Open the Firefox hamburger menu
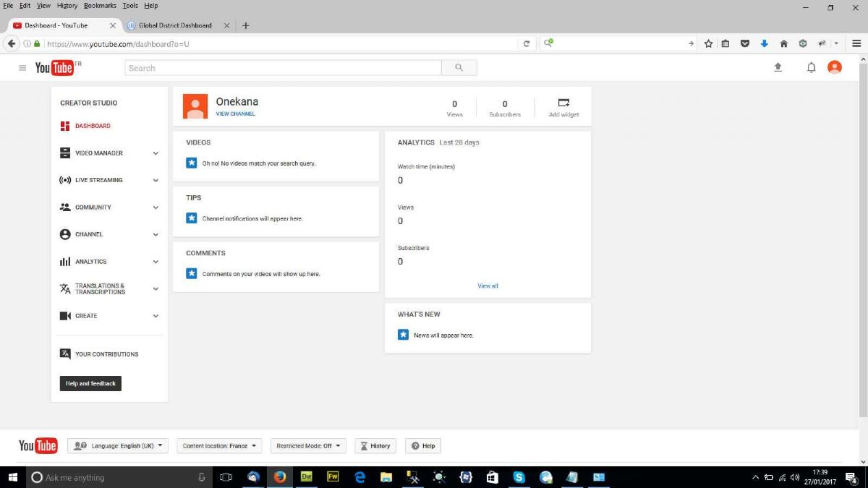The image size is (868, 488). coord(856,43)
